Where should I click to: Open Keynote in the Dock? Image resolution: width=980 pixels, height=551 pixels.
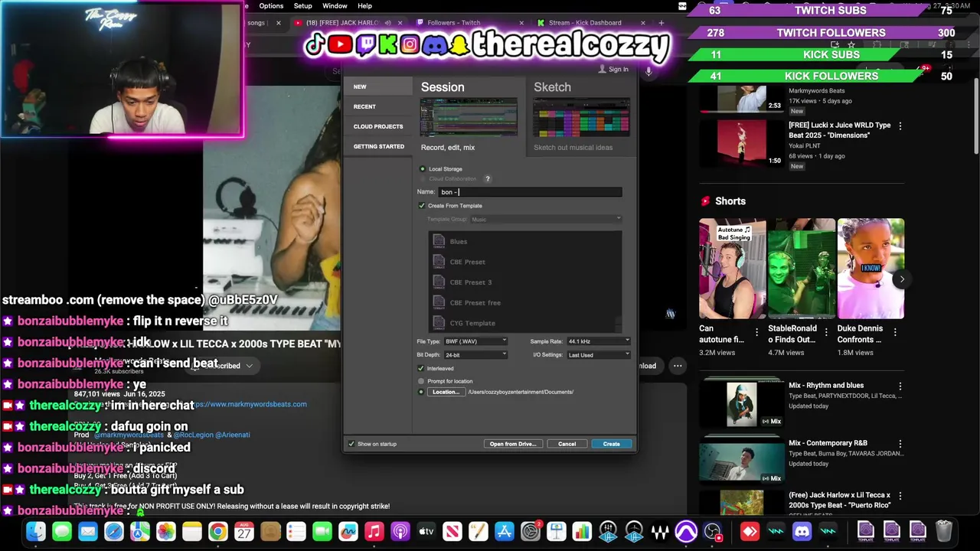click(557, 531)
